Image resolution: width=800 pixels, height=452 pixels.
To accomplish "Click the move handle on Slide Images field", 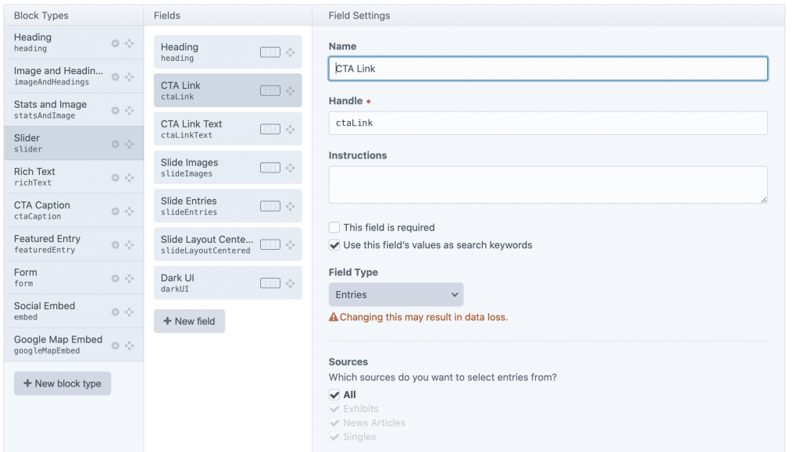I will pyautogui.click(x=290, y=168).
